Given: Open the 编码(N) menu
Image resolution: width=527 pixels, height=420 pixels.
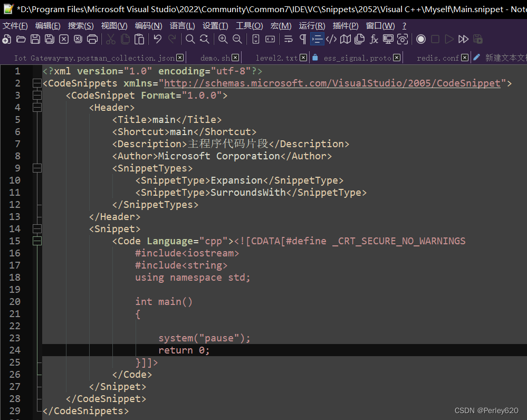Looking at the screenshot, I should pyautogui.click(x=149, y=25).
